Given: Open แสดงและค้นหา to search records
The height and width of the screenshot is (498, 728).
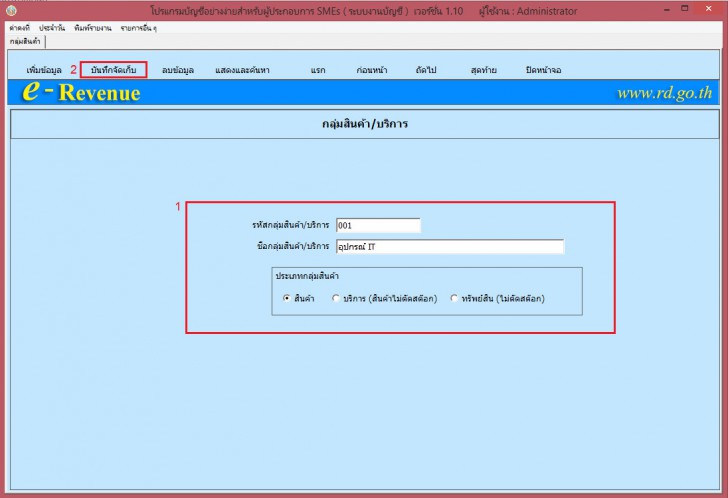Looking at the screenshot, I should (x=242, y=70).
